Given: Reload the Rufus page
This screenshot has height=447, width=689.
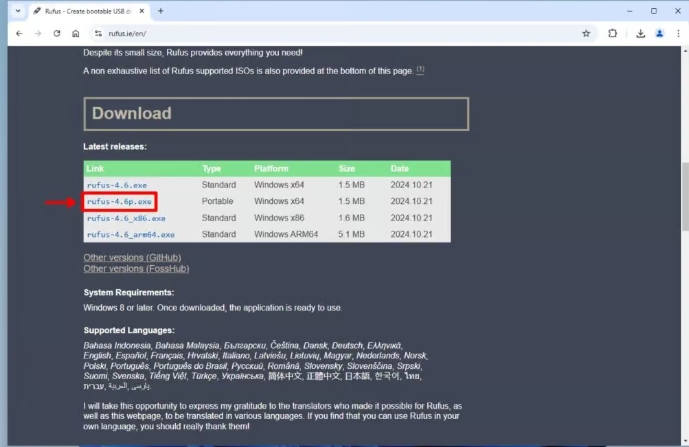Looking at the screenshot, I should click(57, 33).
